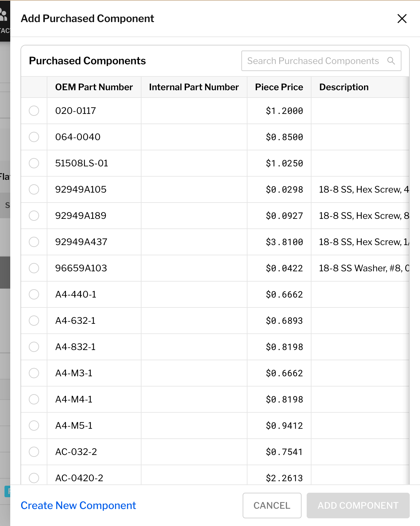Select the radio button for 92949A105
This screenshot has height=526, width=420.
(x=34, y=189)
